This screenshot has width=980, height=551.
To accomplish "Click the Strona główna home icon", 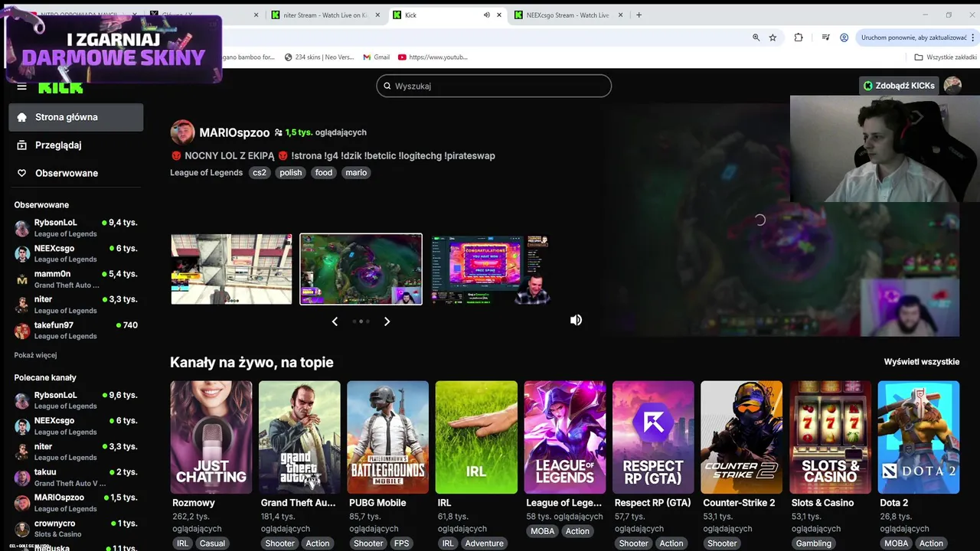I will (x=21, y=117).
